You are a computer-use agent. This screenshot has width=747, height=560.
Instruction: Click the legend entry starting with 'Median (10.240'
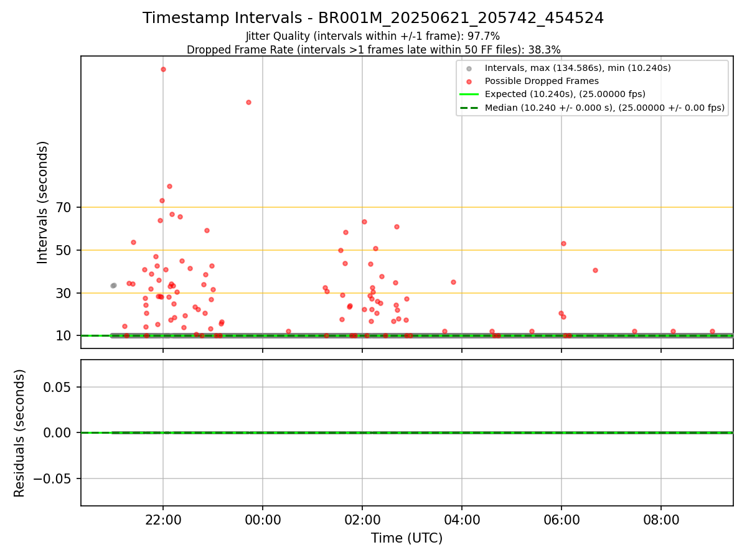pyautogui.click(x=604, y=108)
